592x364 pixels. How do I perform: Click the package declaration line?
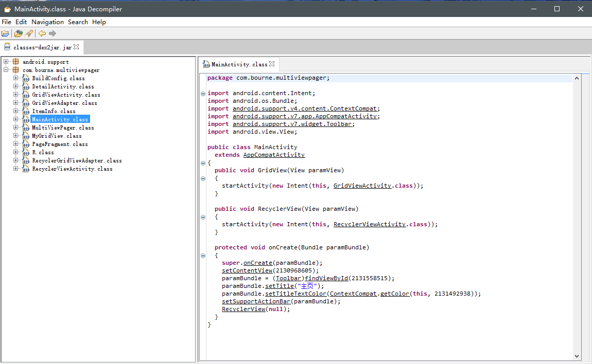[x=389, y=78]
